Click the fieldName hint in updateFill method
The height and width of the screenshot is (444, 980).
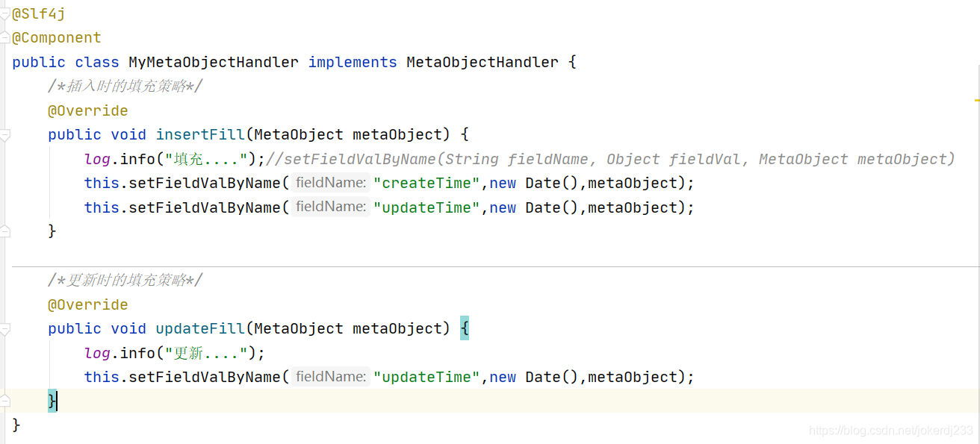[331, 377]
